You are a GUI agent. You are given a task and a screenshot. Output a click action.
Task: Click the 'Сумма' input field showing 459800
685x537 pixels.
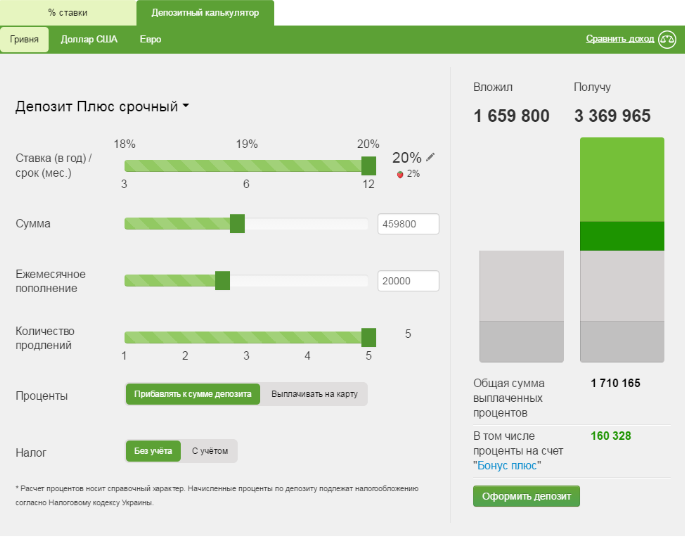[409, 224]
